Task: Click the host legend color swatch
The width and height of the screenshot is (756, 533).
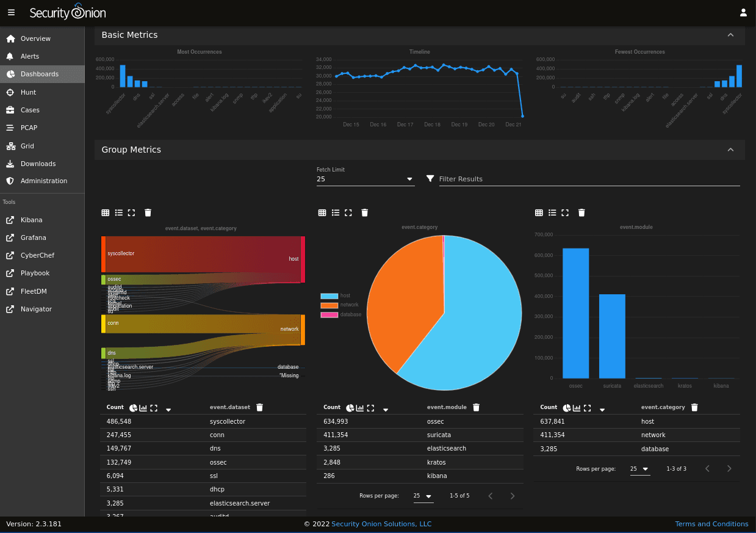Action: coord(329,296)
